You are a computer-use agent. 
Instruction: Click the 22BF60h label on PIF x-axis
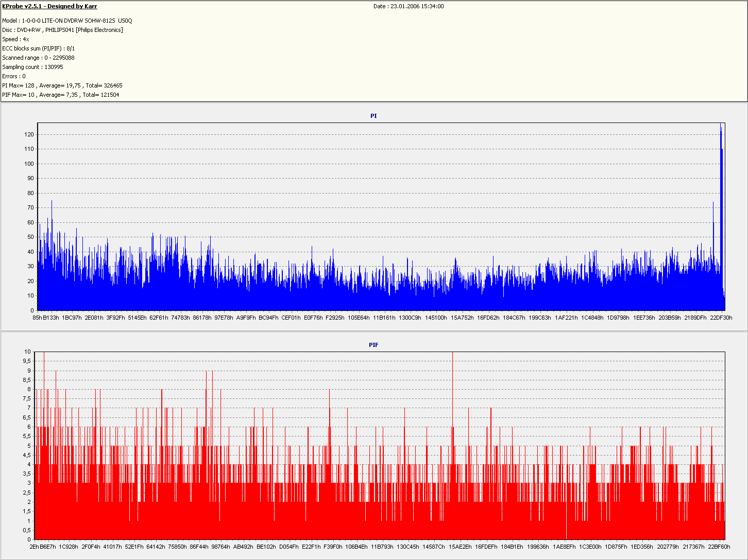(719, 547)
